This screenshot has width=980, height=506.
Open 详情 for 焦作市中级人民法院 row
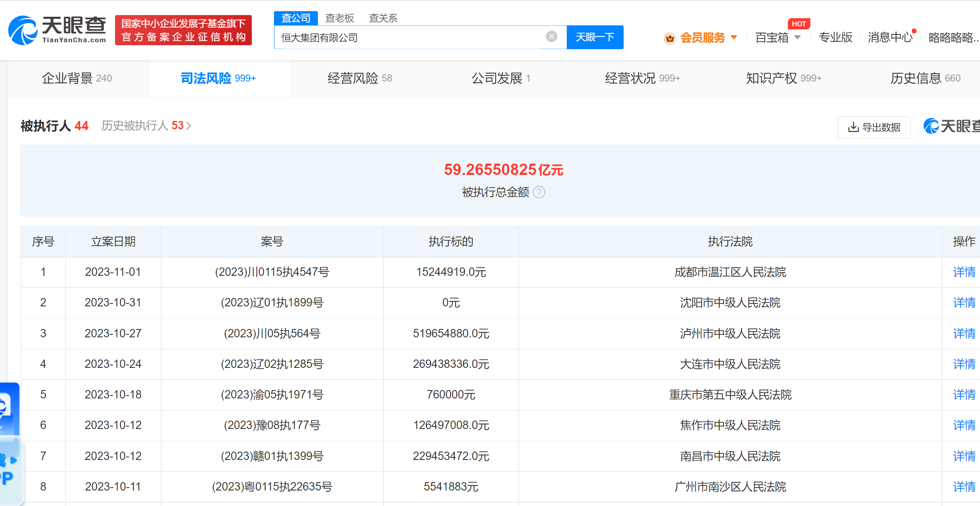click(x=964, y=425)
